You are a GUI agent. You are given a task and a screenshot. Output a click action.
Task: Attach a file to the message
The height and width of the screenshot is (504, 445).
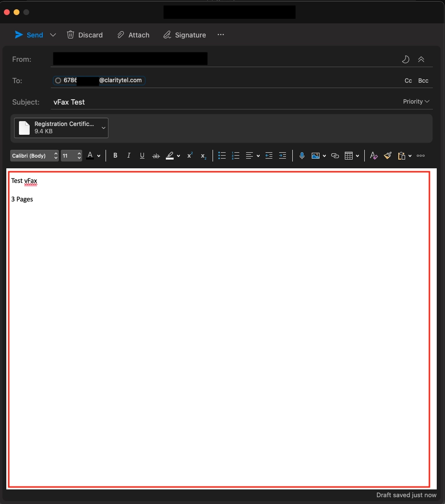click(133, 35)
